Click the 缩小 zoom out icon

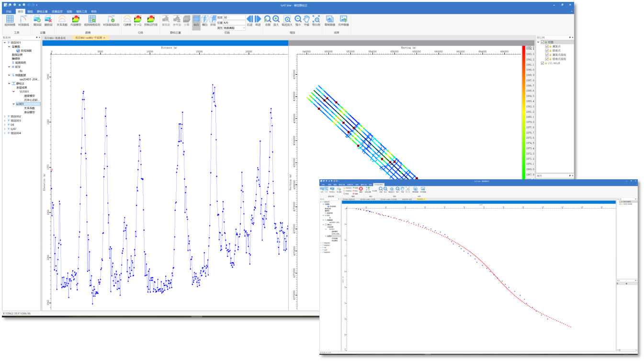point(298,19)
